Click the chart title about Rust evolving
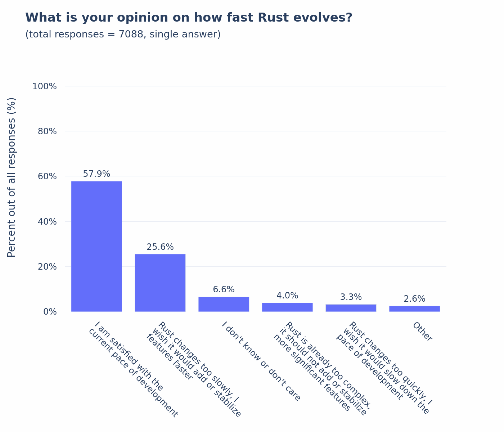This screenshot has height=432, width=504. [189, 18]
